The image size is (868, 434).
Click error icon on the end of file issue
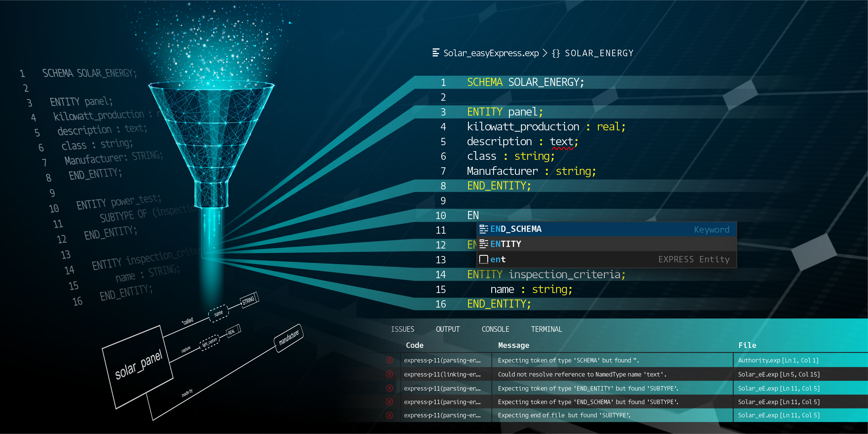[x=389, y=415]
